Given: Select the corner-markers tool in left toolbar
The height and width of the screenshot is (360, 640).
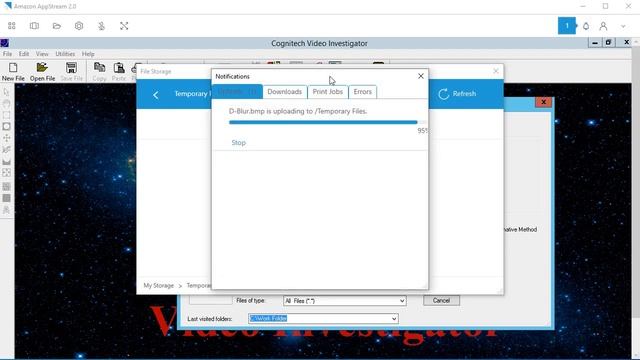Looking at the screenshot, I should click(x=7, y=173).
